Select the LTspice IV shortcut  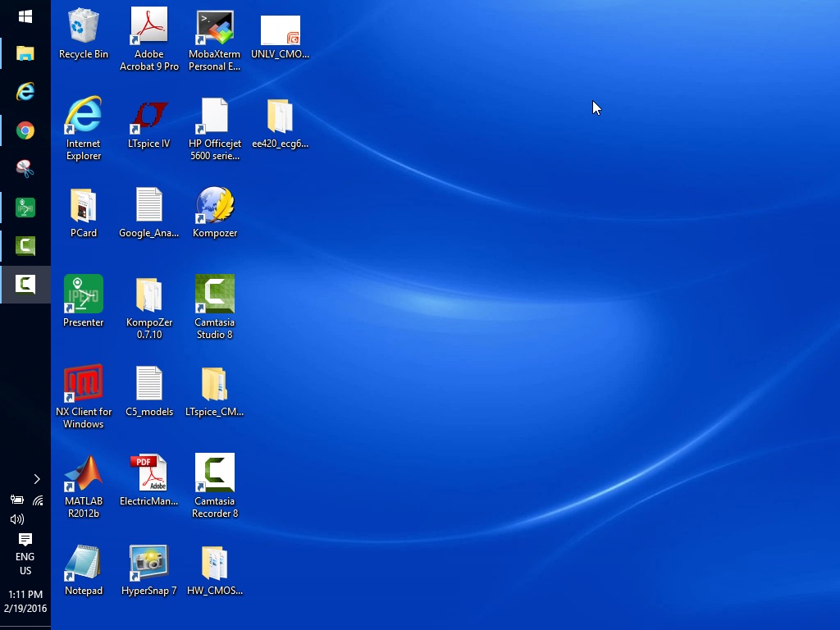coord(149,117)
